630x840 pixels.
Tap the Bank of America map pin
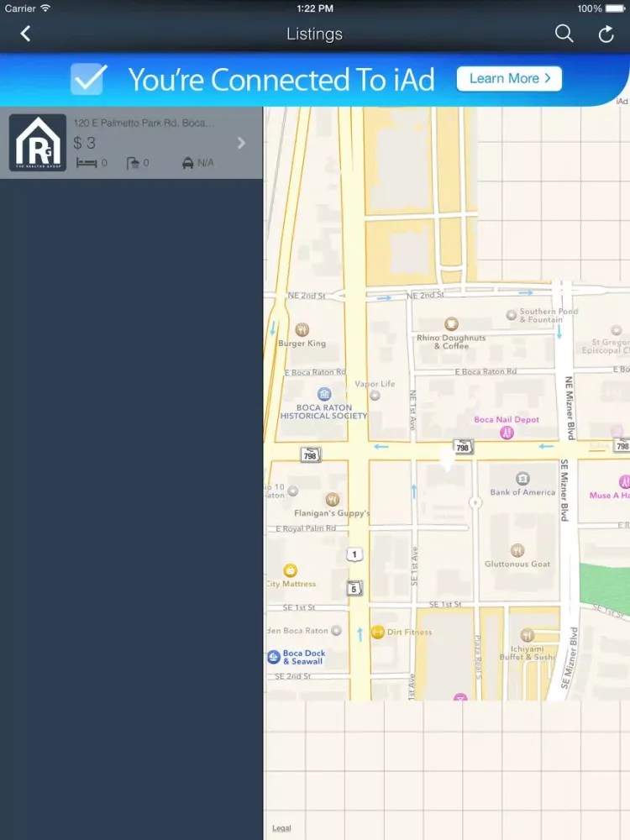tap(522, 479)
